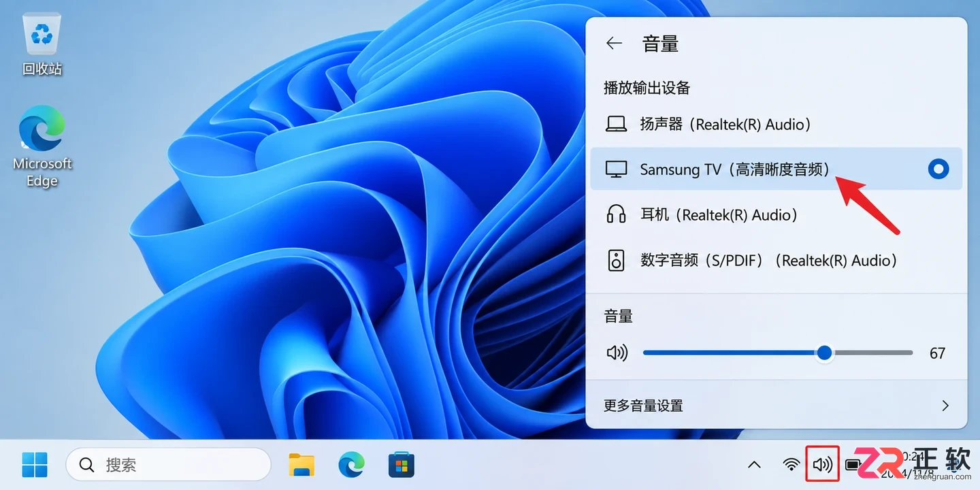Choose 耳机 (Realtek(R) Audio) as output
Image resolution: width=980 pixels, height=490 pixels.
pos(777,215)
